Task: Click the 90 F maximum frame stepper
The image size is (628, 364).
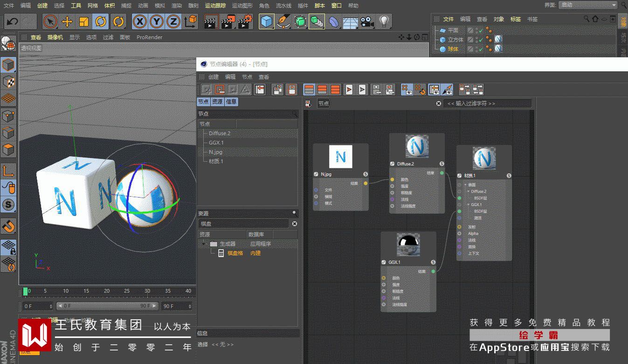Action: tap(177, 306)
